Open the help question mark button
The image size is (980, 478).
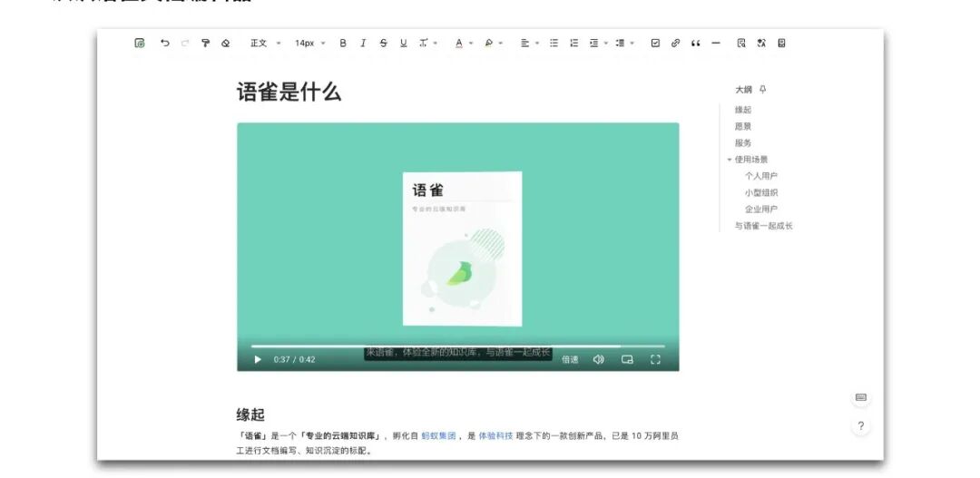[860, 426]
